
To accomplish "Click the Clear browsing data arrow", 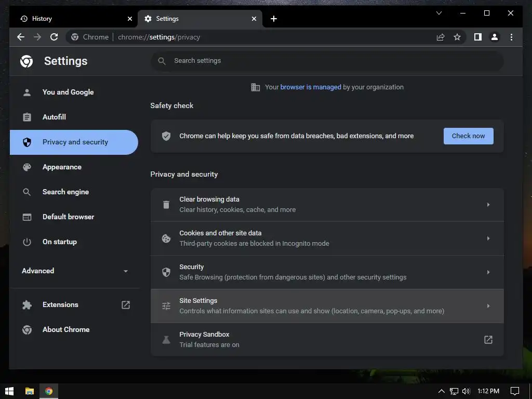I will (488, 205).
